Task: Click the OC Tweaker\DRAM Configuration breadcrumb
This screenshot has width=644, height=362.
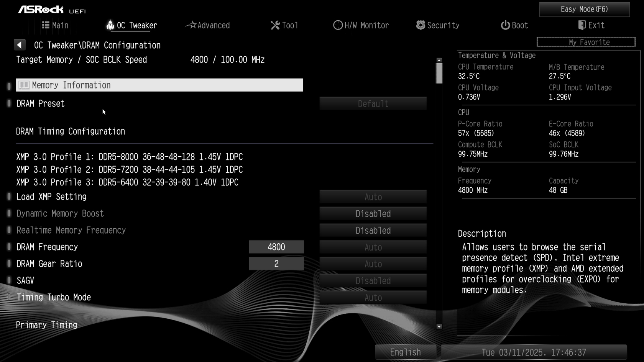Action: (97, 45)
